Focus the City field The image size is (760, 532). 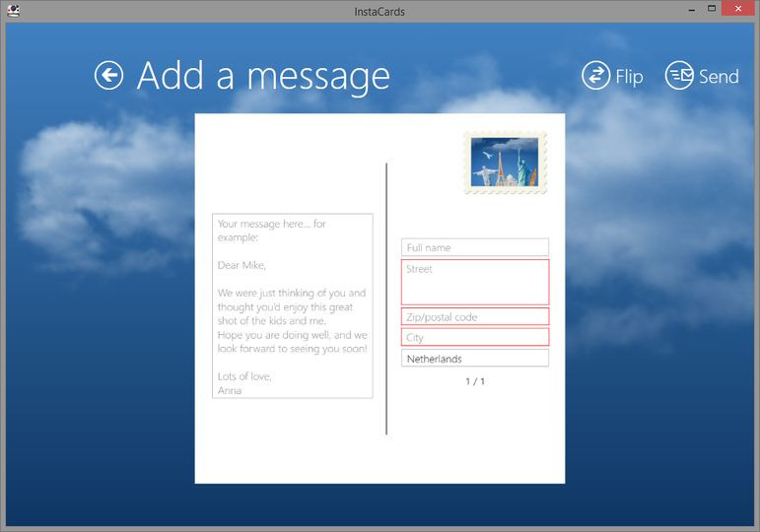click(475, 337)
